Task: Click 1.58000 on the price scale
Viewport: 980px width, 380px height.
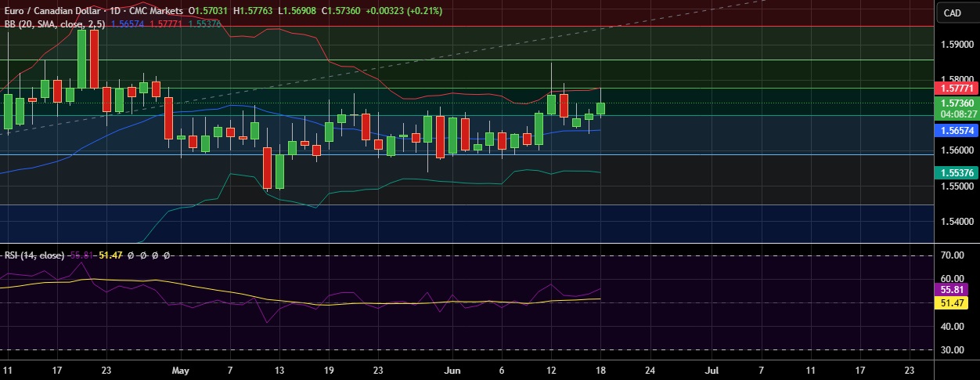Action: coord(957,79)
